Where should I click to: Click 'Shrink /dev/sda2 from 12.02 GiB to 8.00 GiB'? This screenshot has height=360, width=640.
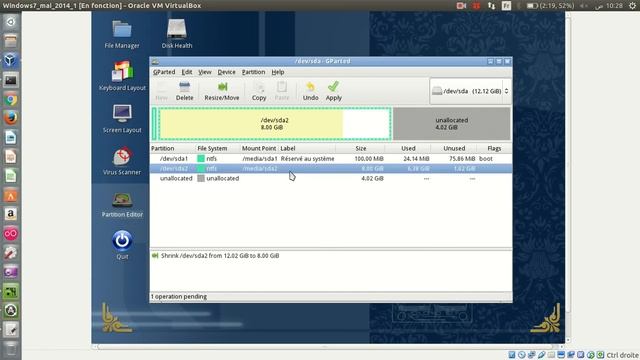coord(220,256)
